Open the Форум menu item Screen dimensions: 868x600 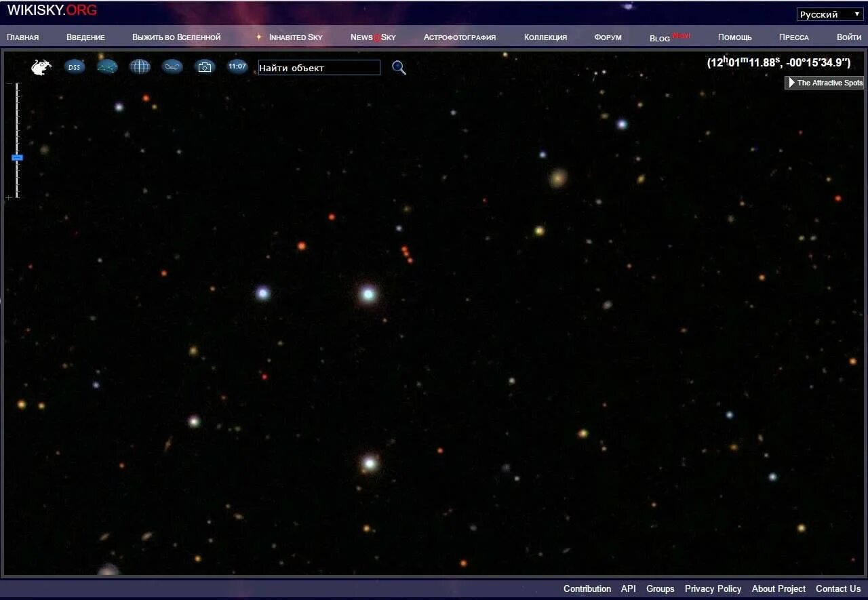(608, 37)
